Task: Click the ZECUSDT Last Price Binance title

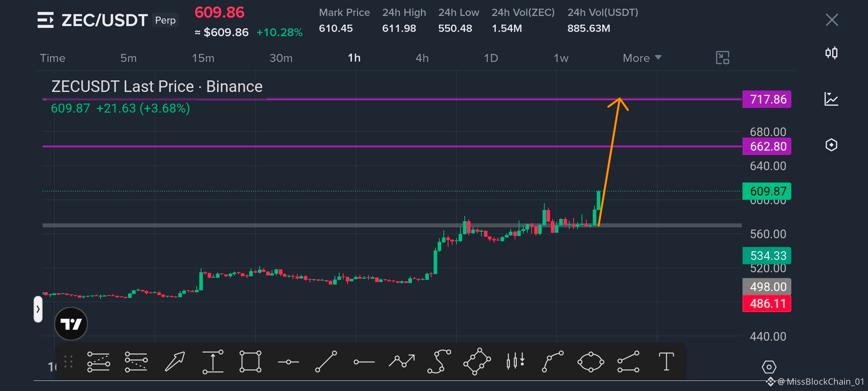Action: [157, 87]
